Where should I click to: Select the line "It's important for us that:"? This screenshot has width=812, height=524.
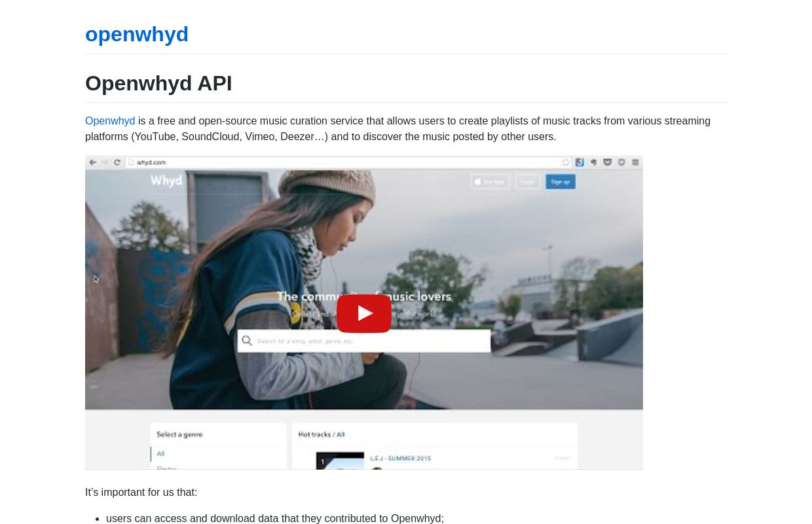141,493
